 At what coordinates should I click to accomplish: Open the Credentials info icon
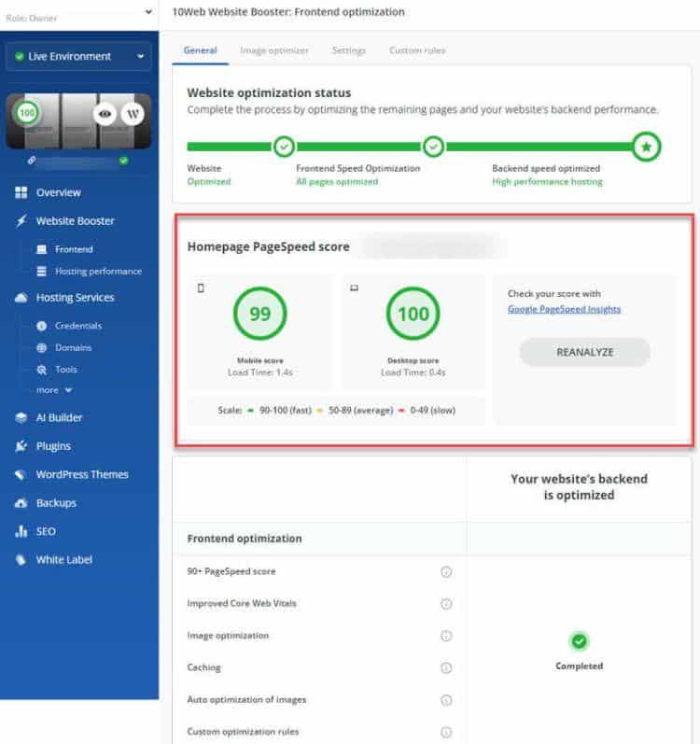[x=42, y=326]
